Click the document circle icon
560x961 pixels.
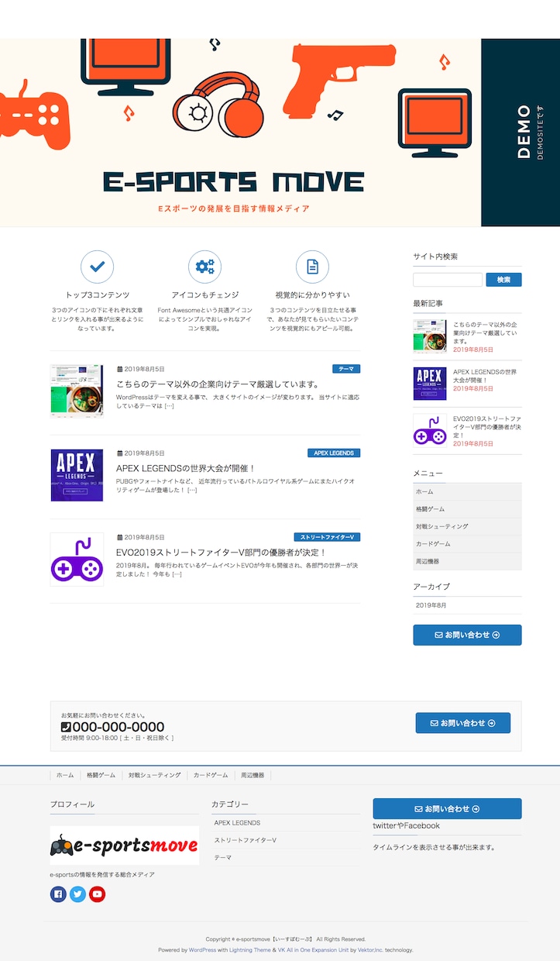(x=313, y=267)
